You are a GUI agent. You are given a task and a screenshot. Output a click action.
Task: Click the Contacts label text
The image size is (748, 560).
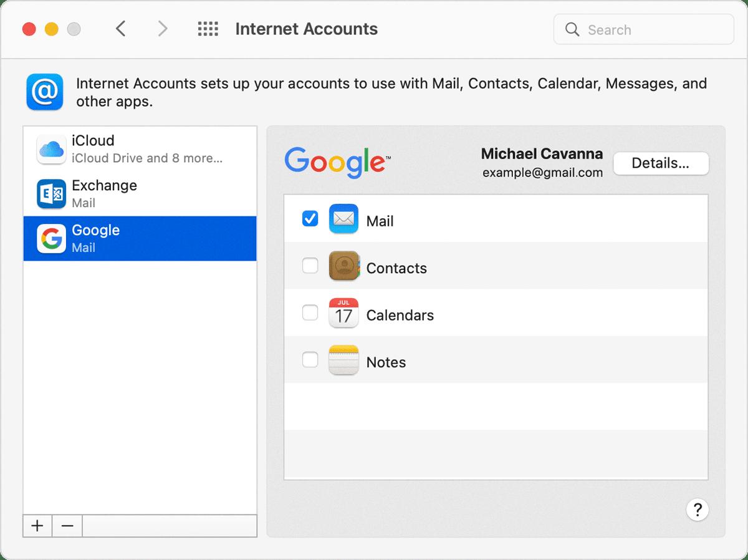(396, 268)
